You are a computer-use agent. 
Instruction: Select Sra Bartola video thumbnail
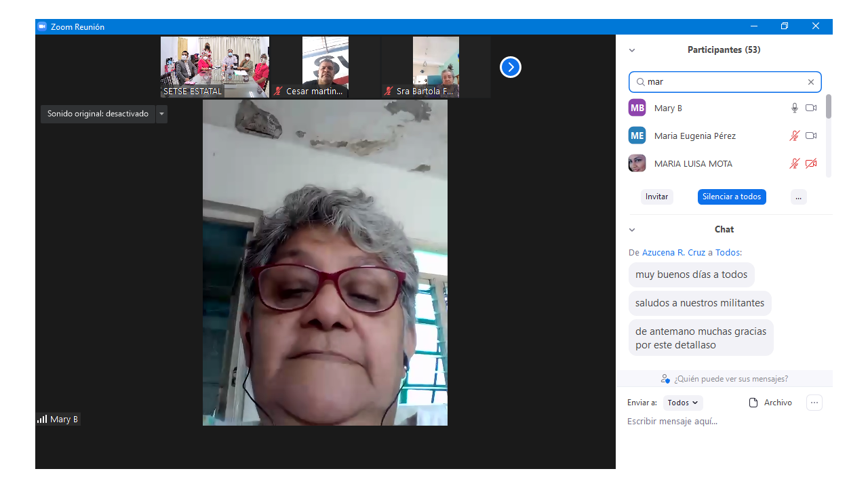coord(436,67)
